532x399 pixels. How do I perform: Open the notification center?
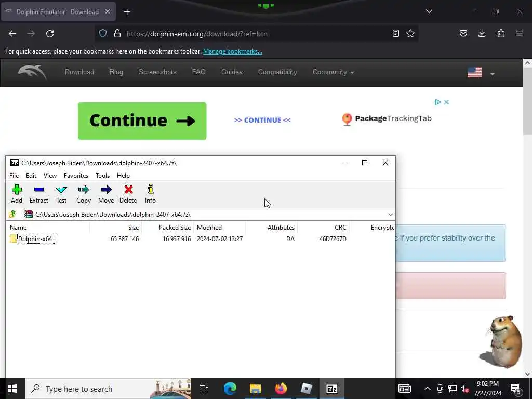coord(516,389)
